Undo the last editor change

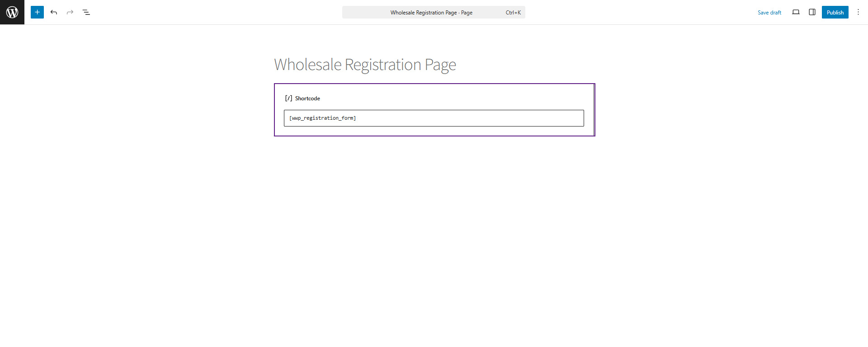54,12
